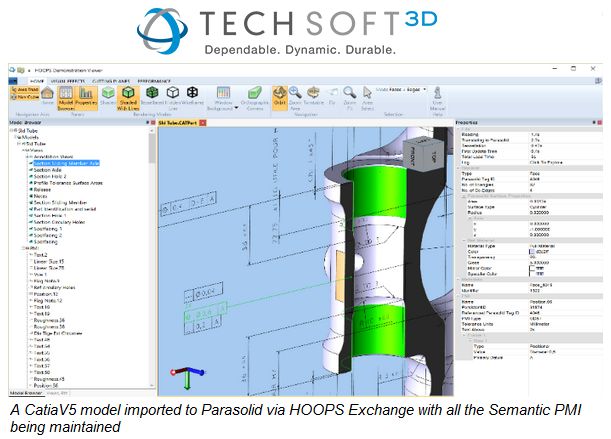
Task: Select Section Sliding Member Axle tree item
Action: coord(67,163)
